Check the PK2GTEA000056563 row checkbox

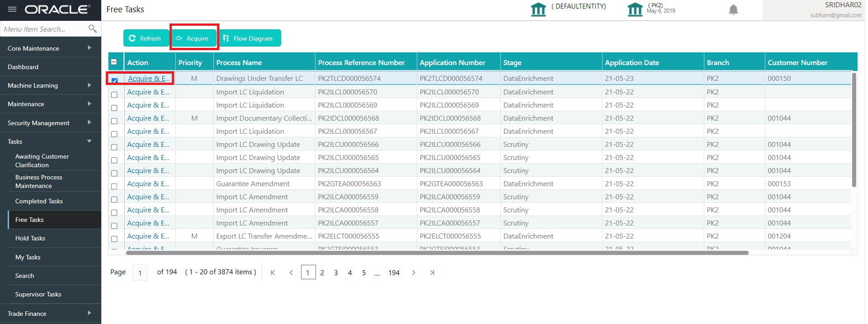click(114, 186)
